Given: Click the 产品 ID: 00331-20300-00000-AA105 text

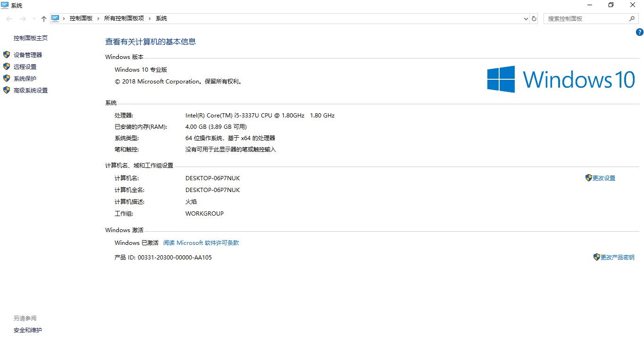Looking at the screenshot, I should pyautogui.click(x=163, y=258).
